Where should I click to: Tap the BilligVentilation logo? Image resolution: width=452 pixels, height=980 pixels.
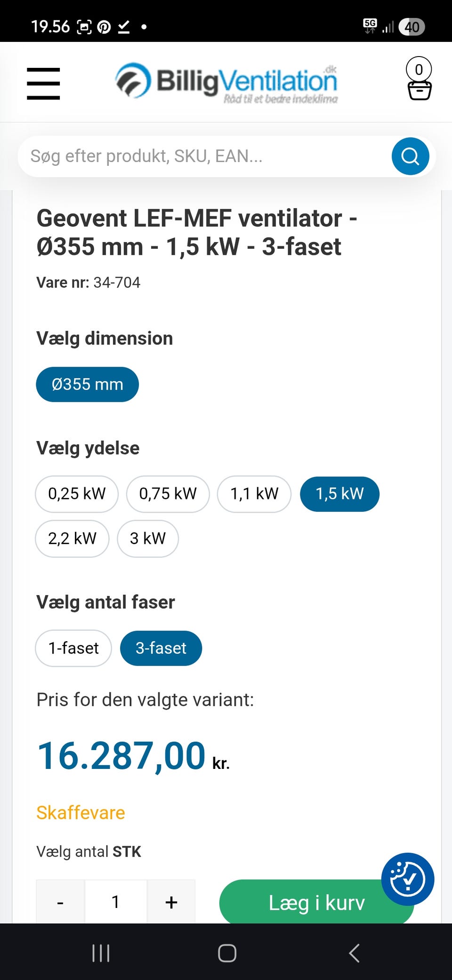(226, 82)
